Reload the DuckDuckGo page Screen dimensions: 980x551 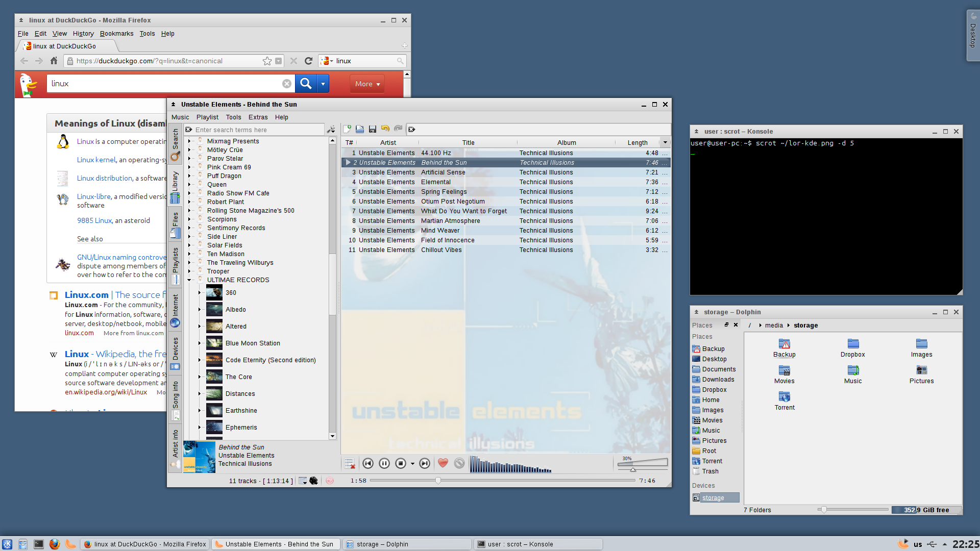coord(308,61)
